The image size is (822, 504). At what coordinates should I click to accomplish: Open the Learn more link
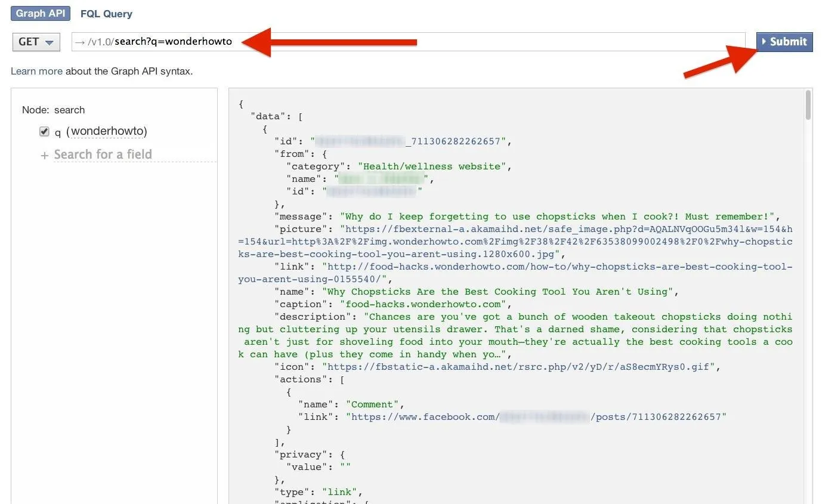[36, 71]
